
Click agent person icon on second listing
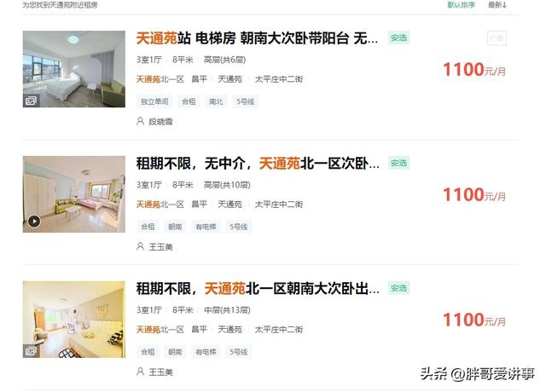tap(140, 246)
